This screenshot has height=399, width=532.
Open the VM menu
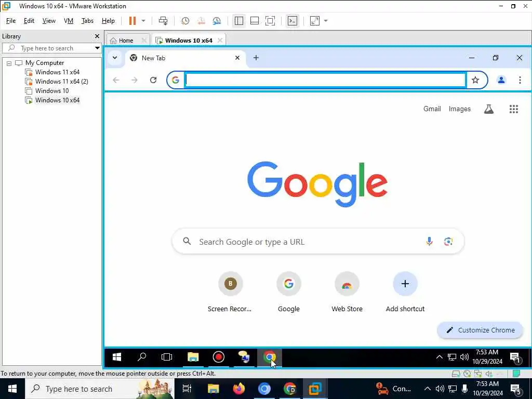(x=69, y=21)
